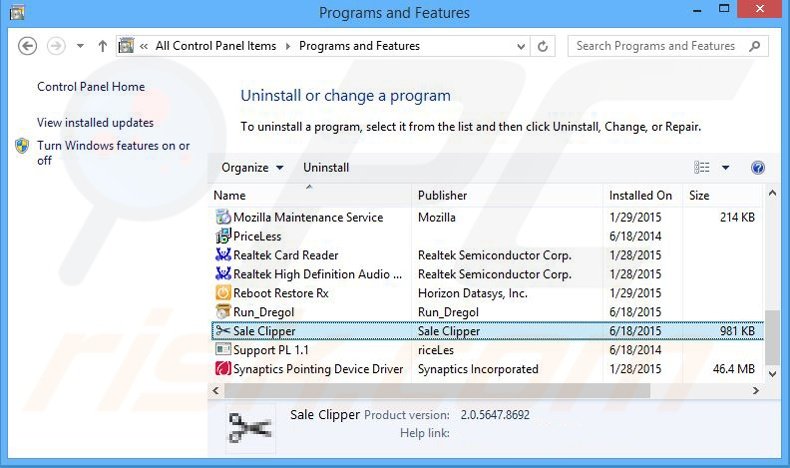Click the 'riceLes' publisher cell
The width and height of the screenshot is (790, 468).
(435, 350)
